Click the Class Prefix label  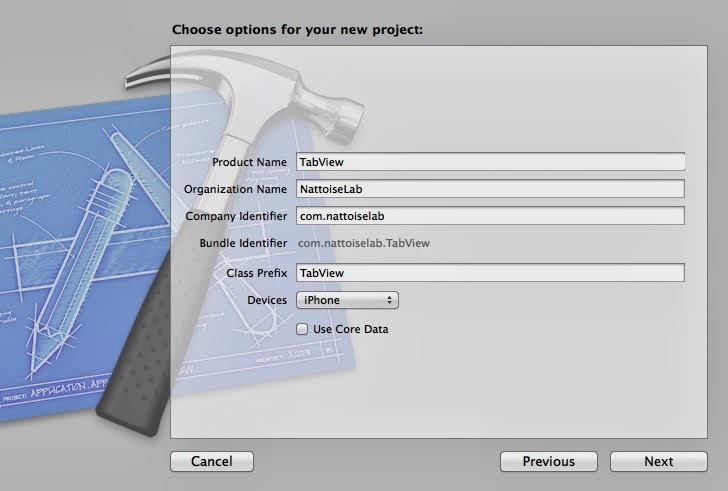click(257, 273)
